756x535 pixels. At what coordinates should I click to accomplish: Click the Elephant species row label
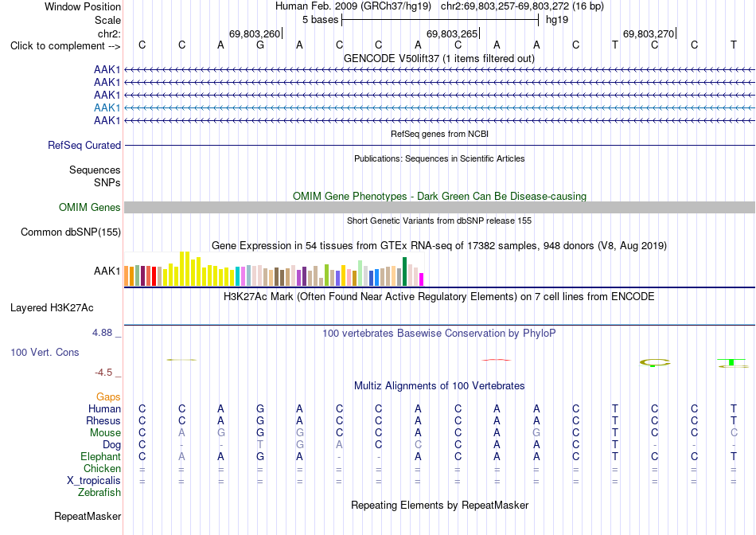(101, 456)
